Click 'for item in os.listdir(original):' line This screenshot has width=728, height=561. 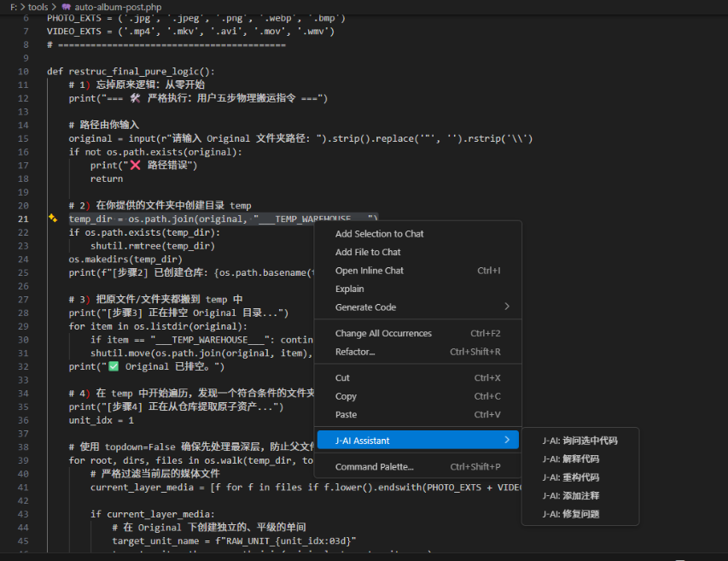[x=158, y=326]
